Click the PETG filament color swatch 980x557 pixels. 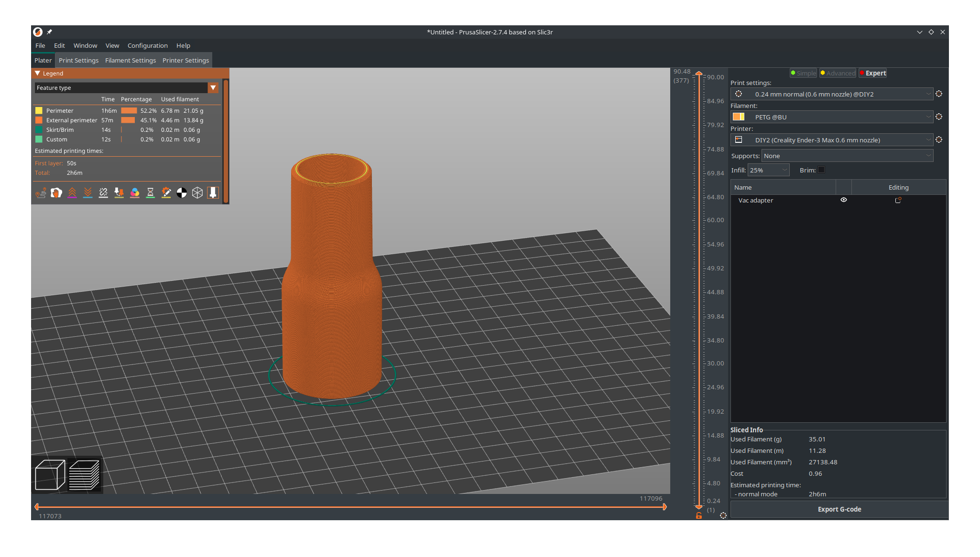(x=738, y=117)
